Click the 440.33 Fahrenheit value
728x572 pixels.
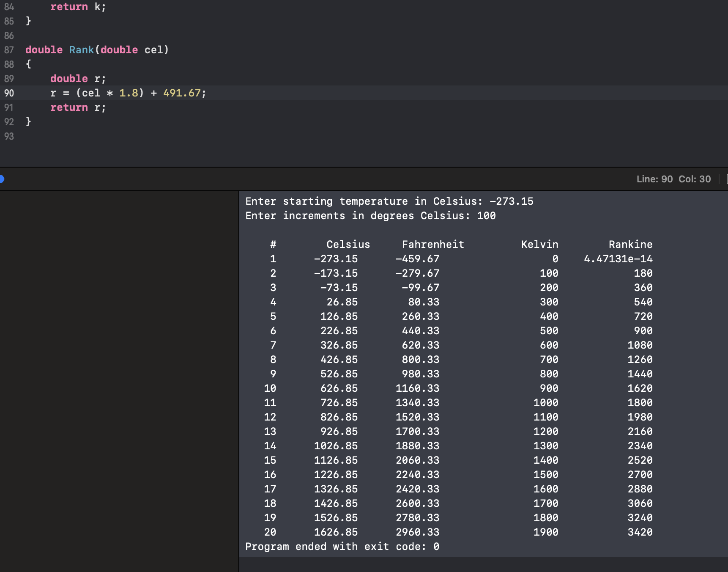(x=421, y=331)
